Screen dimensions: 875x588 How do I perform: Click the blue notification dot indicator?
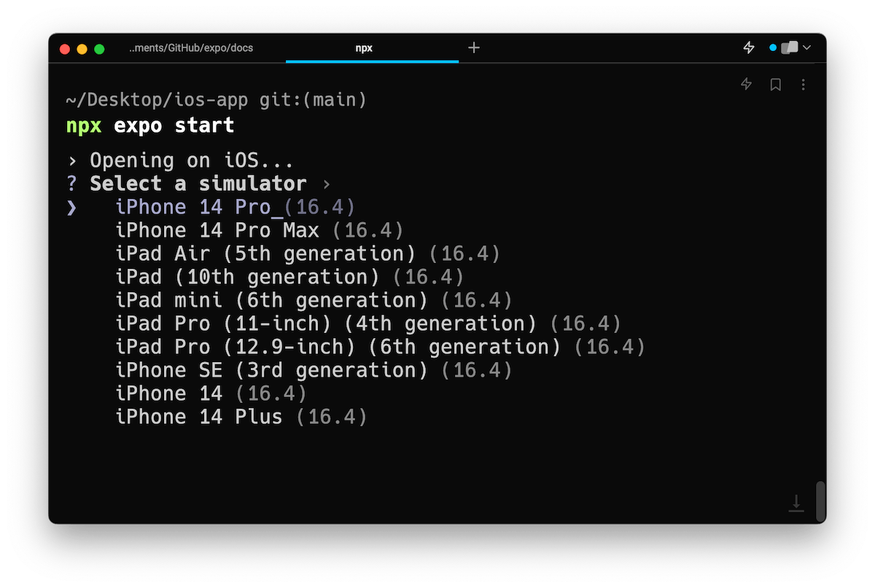774,47
